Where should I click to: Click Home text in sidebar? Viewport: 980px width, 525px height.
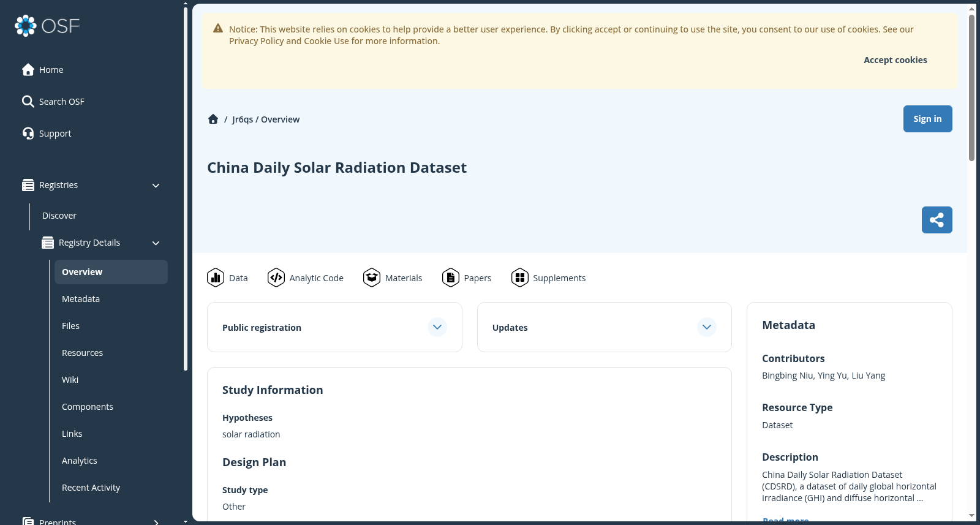click(x=51, y=70)
